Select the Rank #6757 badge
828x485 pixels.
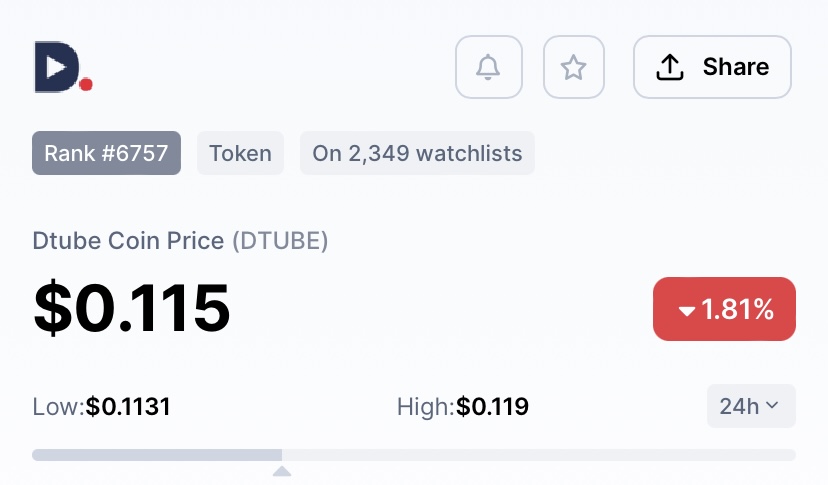pyautogui.click(x=106, y=153)
